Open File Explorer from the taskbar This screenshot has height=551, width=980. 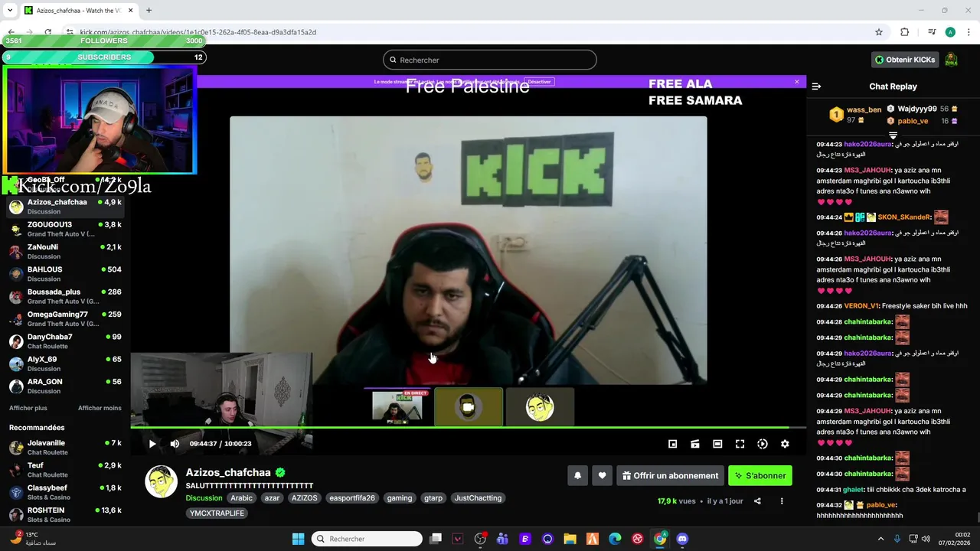tap(570, 539)
